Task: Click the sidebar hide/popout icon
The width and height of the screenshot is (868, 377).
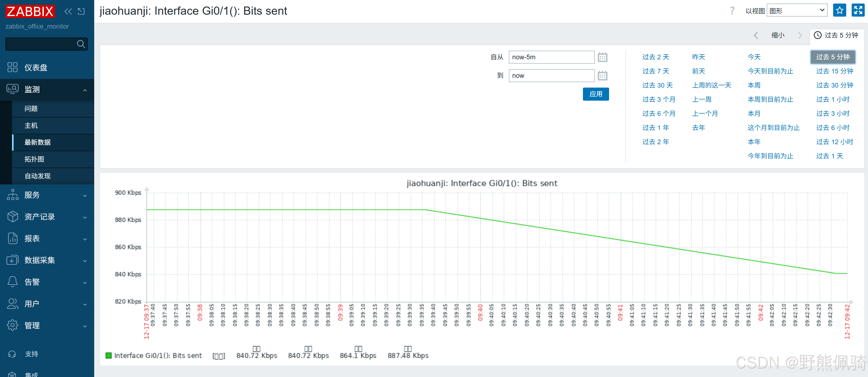Action: coord(81,11)
